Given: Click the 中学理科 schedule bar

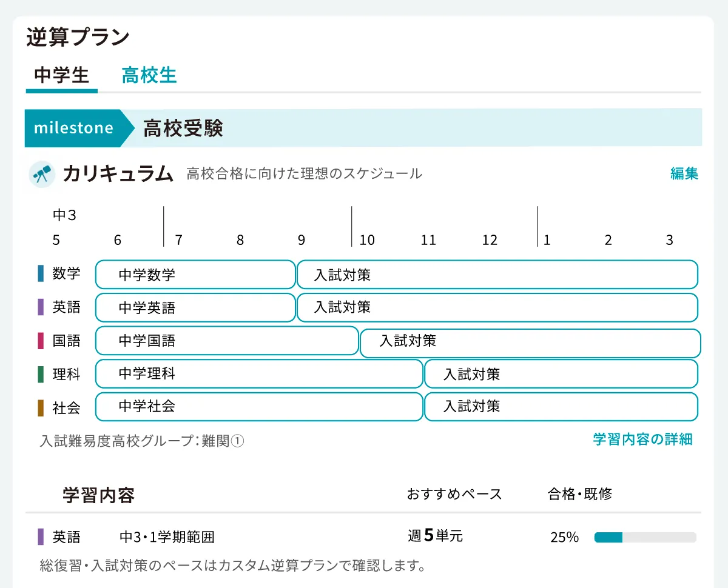Looking at the screenshot, I should pyautogui.click(x=258, y=374).
